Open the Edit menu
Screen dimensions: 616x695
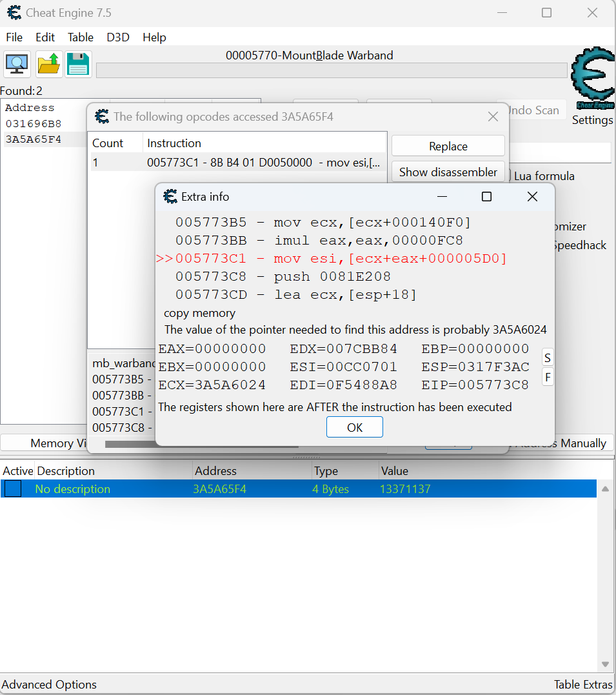(45, 37)
